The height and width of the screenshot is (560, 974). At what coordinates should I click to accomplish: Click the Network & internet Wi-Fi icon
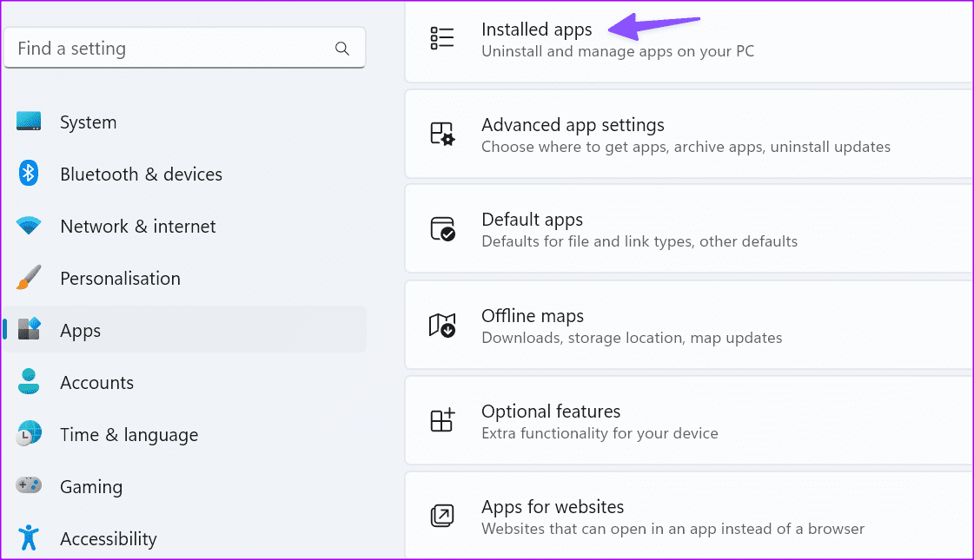[x=29, y=226]
